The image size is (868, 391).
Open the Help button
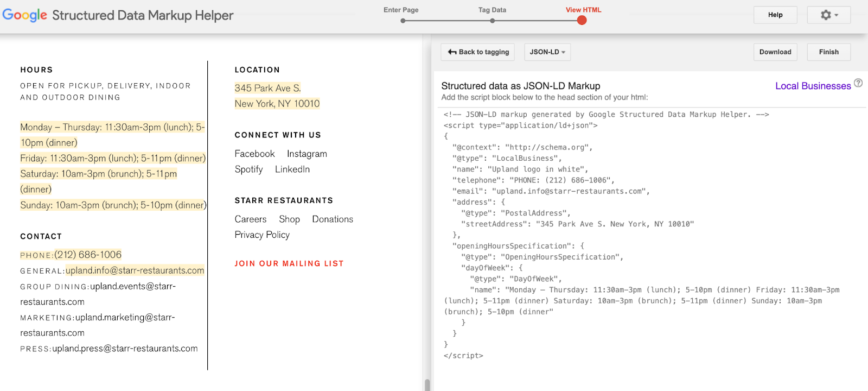(775, 15)
